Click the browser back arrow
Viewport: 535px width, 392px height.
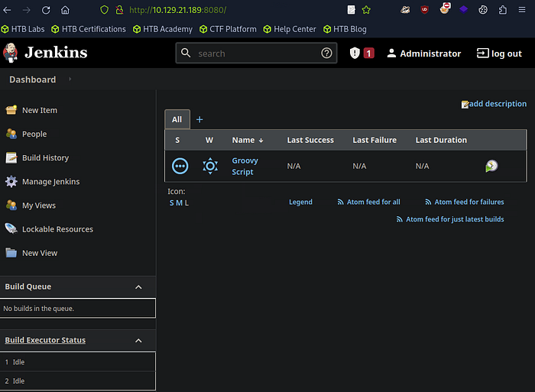click(7, 10)
